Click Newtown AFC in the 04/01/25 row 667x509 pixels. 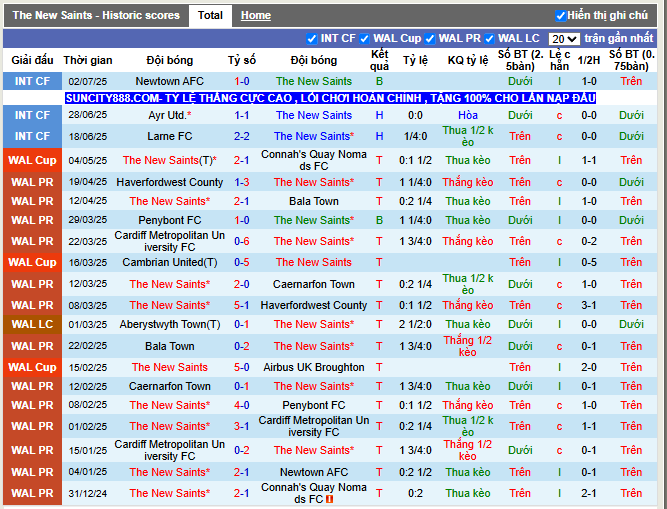(x=314, y=472)
